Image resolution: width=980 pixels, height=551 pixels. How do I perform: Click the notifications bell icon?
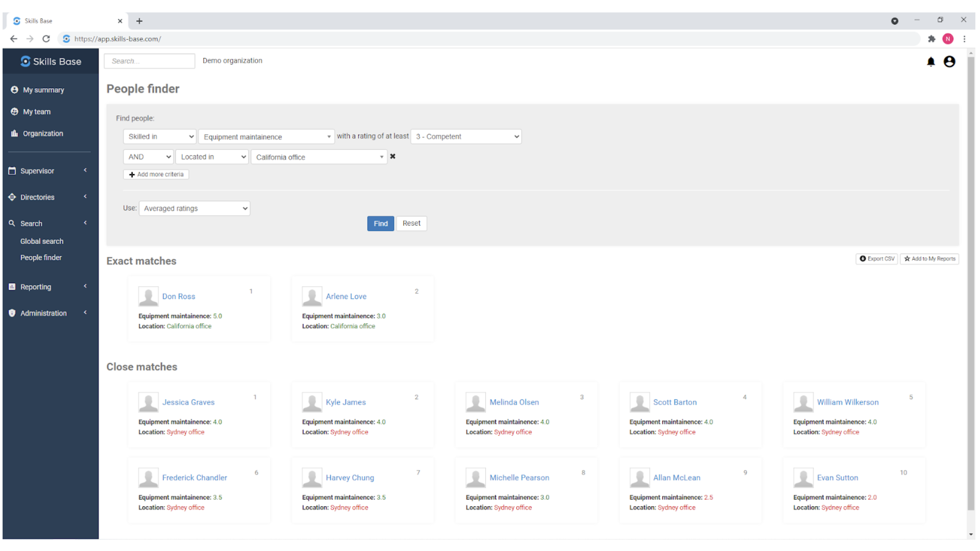pyautogui.click(x=930, y=62)
